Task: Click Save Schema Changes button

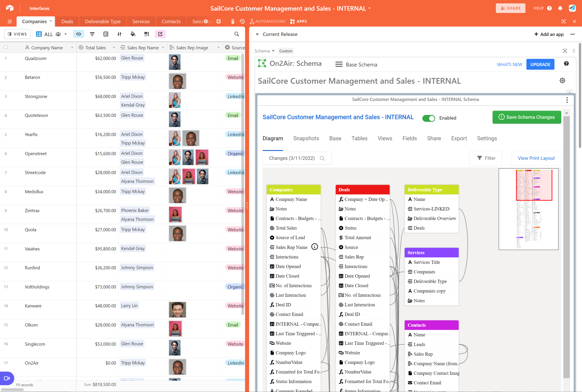Action: click(526, 117)
